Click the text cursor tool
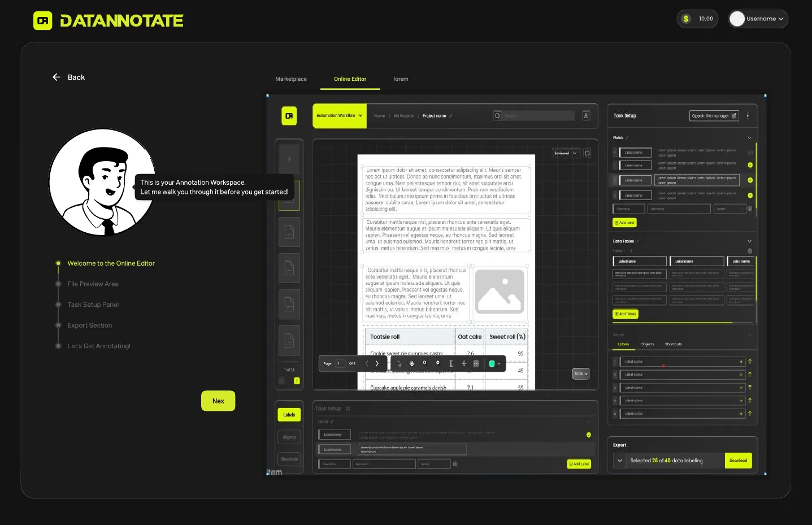812x525 pixels. point(451,363)
